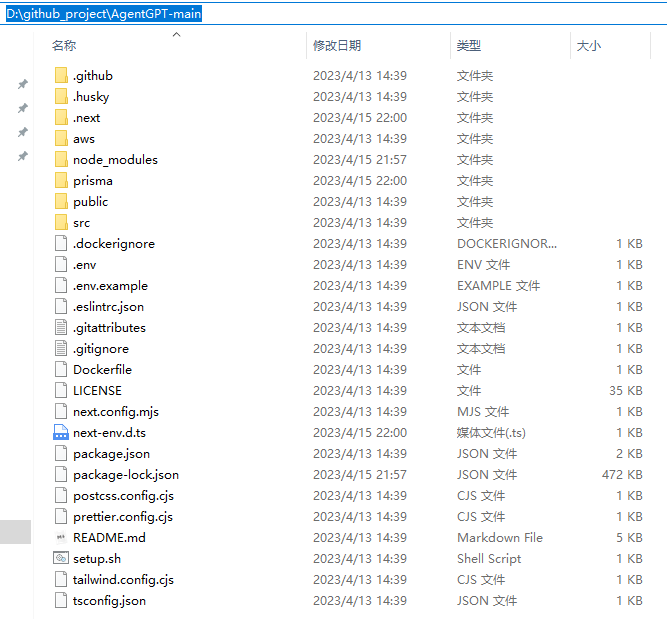This screenshot has width=667, height=619.
Task: Click the package.json file icon
Action: [x=61, y=453]
